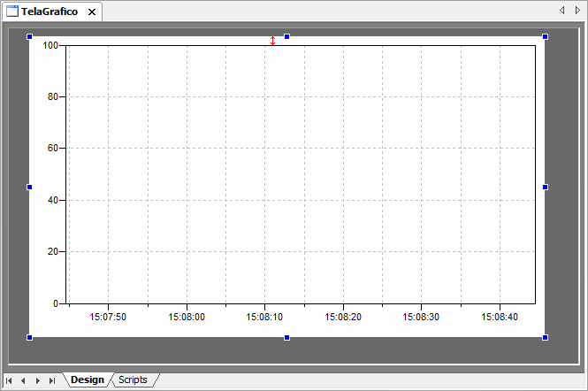Screen dimensions: 588x391
Task: Click the bottom-right resize handle of chart
Action: coord(545,337)
